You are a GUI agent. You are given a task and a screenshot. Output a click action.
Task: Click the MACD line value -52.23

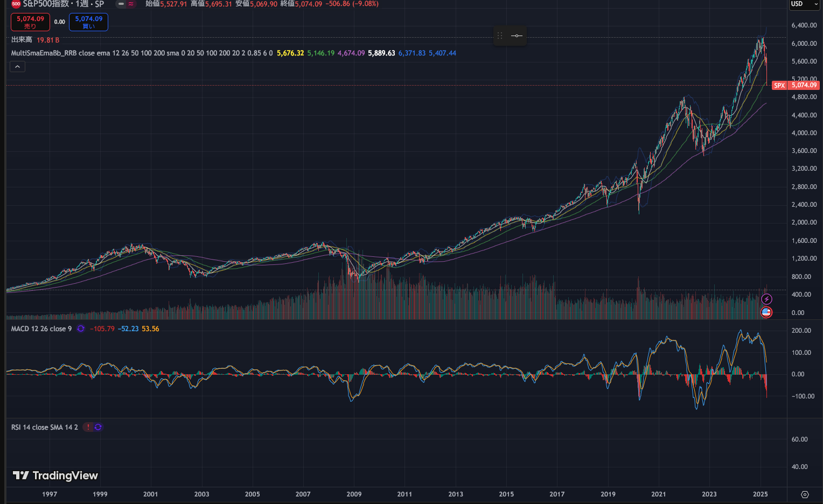pyautogui.click(x=128, y=329)
